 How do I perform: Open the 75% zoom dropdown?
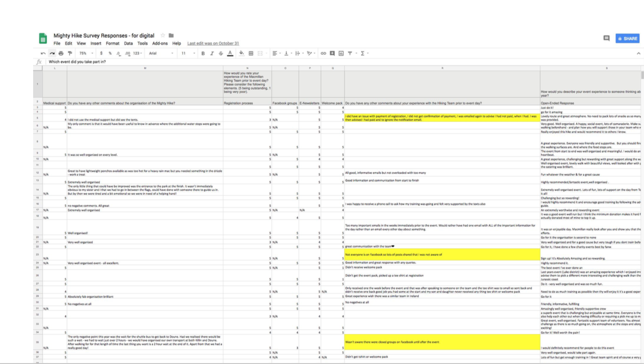(x=86, y=53)
